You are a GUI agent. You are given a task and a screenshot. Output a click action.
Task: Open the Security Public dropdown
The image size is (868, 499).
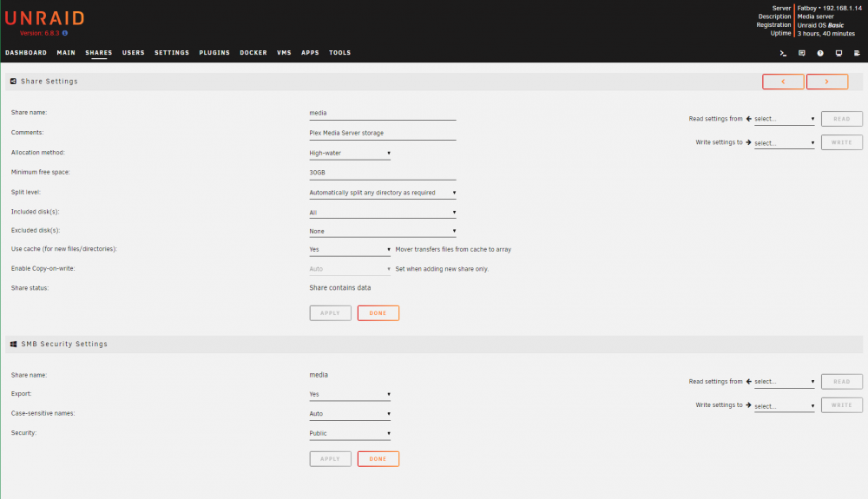(x=350, y=434)
